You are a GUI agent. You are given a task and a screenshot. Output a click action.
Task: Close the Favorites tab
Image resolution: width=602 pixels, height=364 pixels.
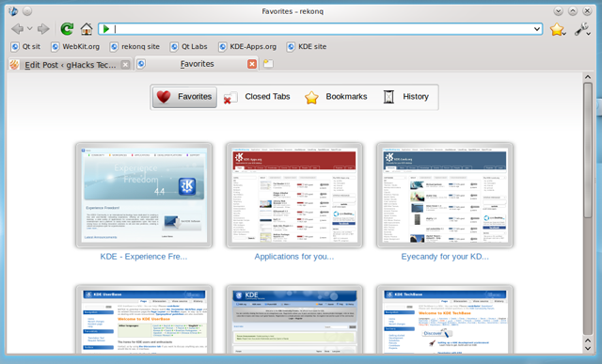252,64
